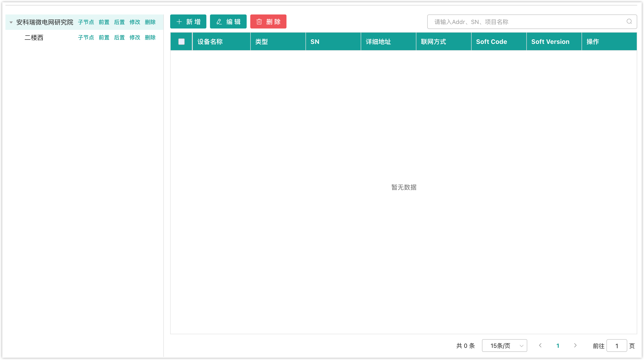Go to previous page arrow
This screenshot has width=644, height=360.
tap(540, 346)
